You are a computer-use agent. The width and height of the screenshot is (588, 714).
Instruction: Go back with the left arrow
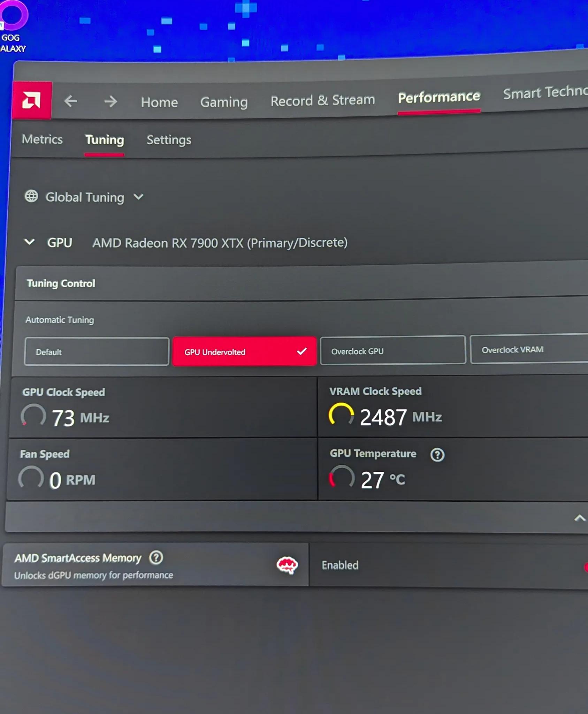(71, 101)
